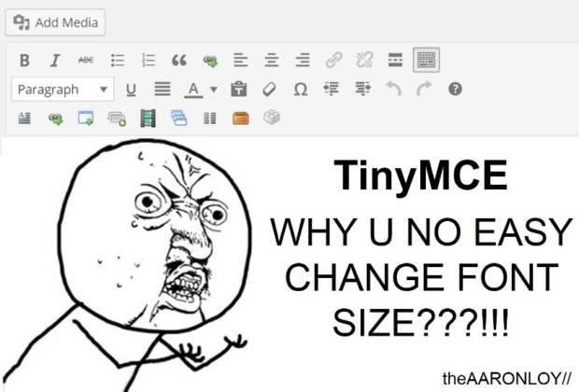Open the text color picker arrow
579x392 pixels.
[213, 90]
